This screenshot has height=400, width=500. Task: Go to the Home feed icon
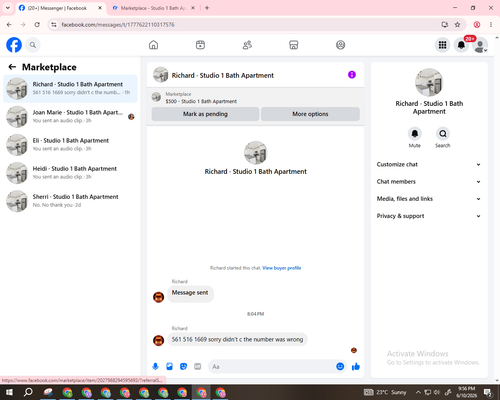click(x=153, y=45)
